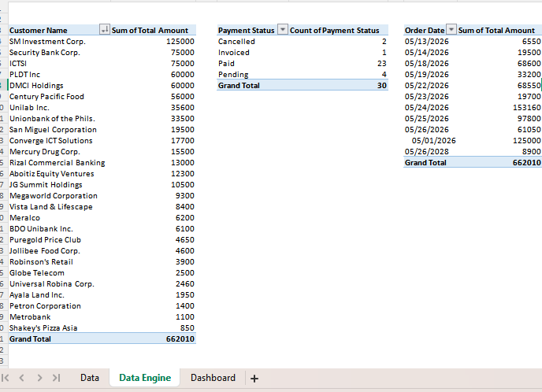The image size is (542, 392).
Task: Click Shakey's Pizza Asia cell
Action: 59,328
